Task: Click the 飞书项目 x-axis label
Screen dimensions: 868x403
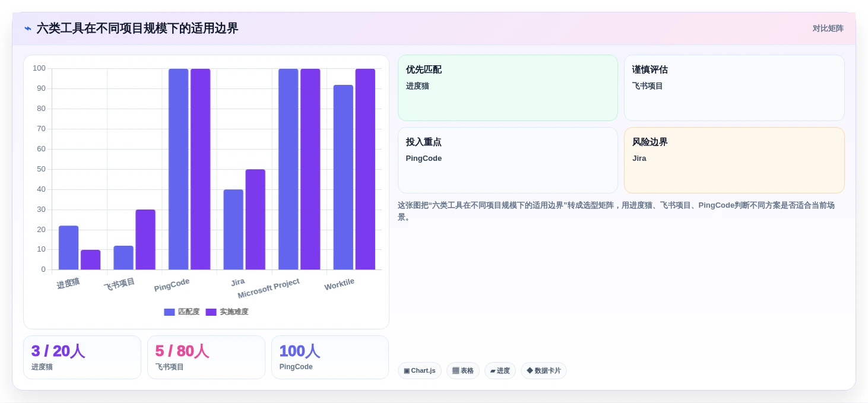Action: point(119,284)
